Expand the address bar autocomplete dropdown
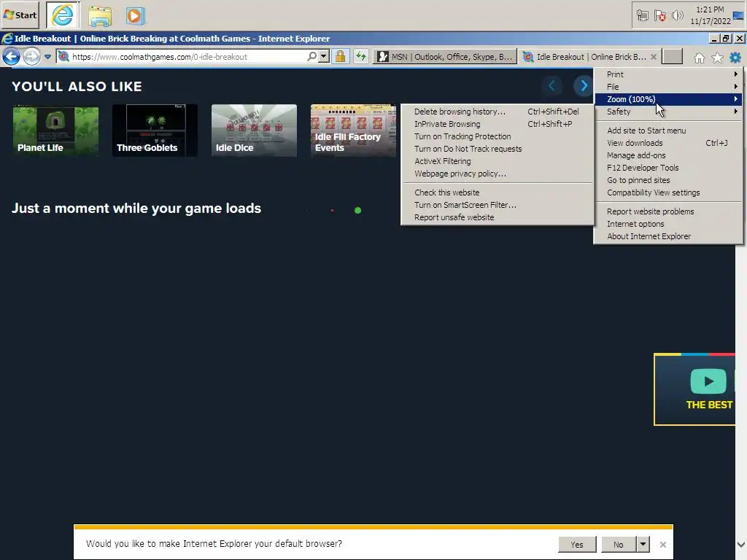This screenshot has height=560, width=747. pos(323,57)
